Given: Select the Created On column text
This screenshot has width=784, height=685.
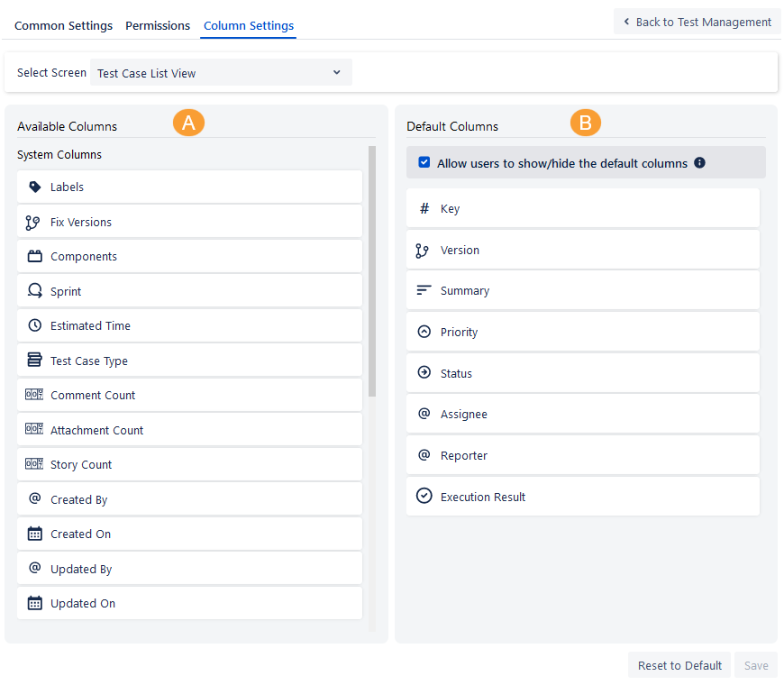Looking at the screenshot, I should click(80, 534).
